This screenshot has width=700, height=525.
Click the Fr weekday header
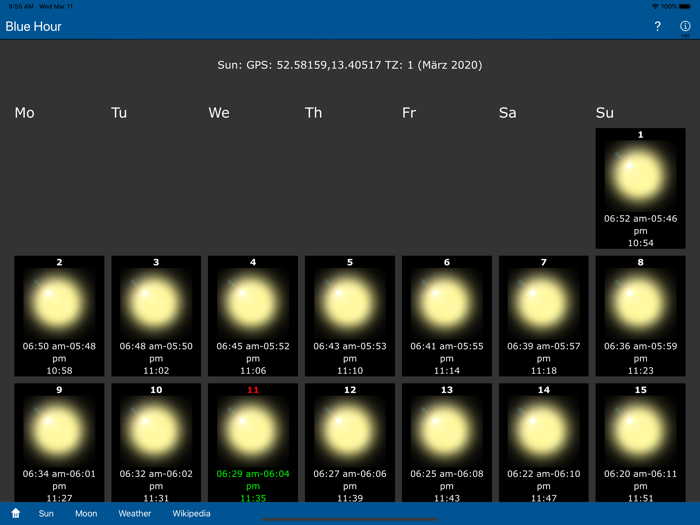[x=409, y=112]
